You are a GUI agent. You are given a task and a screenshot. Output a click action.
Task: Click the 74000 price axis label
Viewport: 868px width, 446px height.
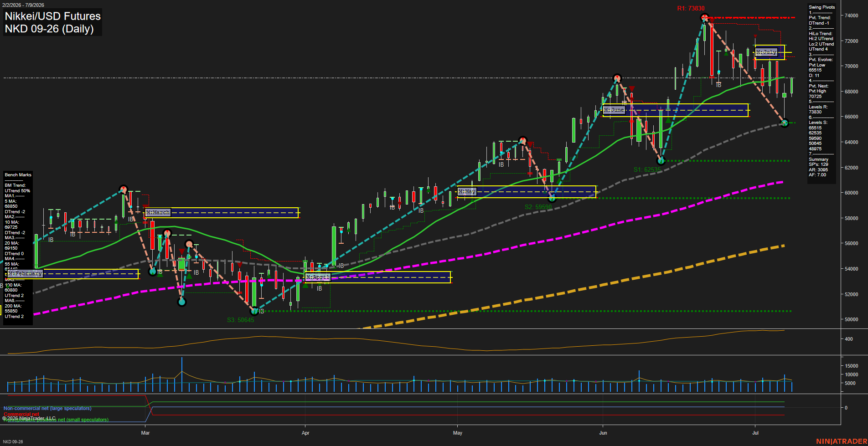(852, 15)
